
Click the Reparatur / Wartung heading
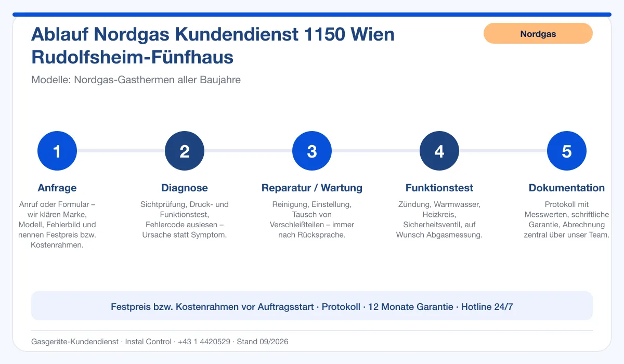click(312, 188)
